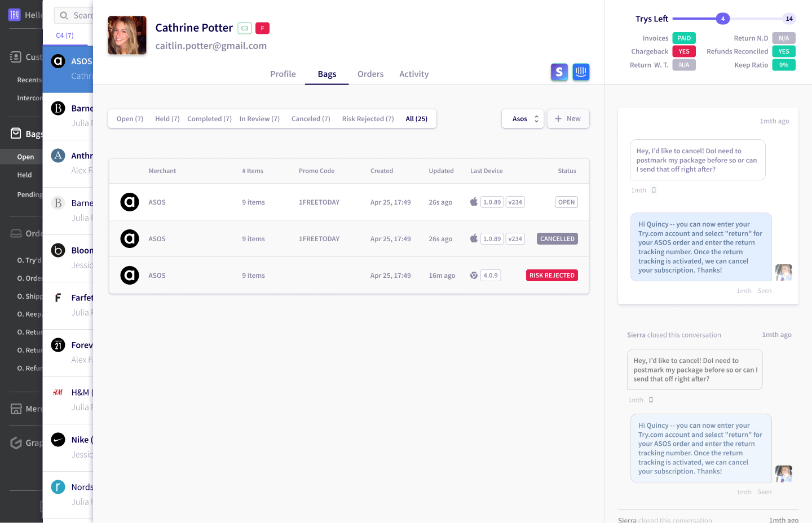The height and width of the screenshot is (523, 812).
Task: Open the Recents sidebar item
Action: 29,80
